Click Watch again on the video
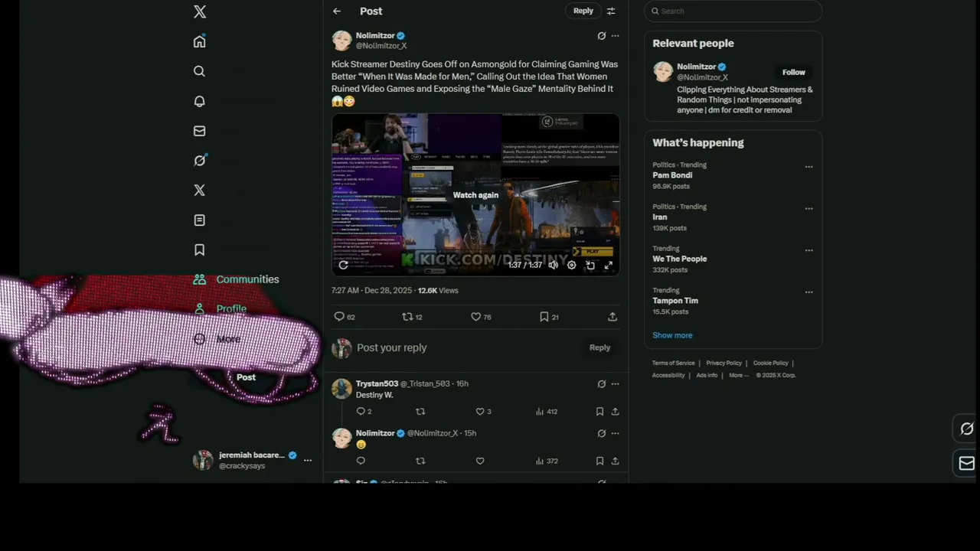980x551 pixels. [x=475, y=195]
